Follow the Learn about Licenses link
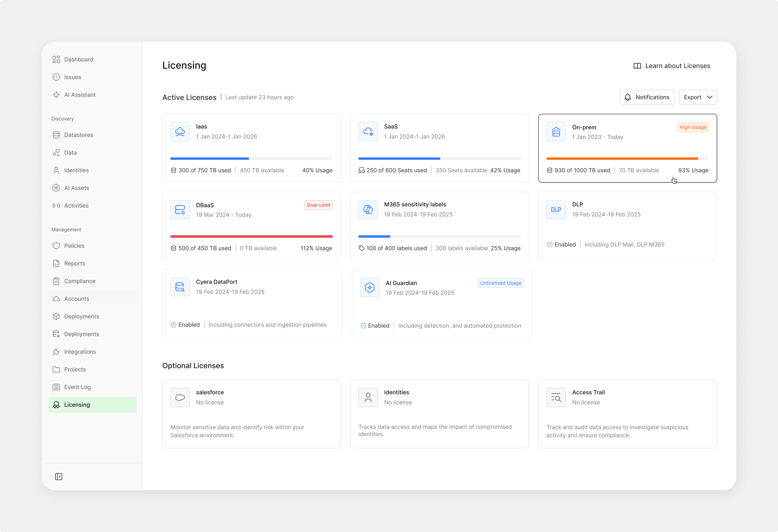778x532 pixels. coord(672,66)
